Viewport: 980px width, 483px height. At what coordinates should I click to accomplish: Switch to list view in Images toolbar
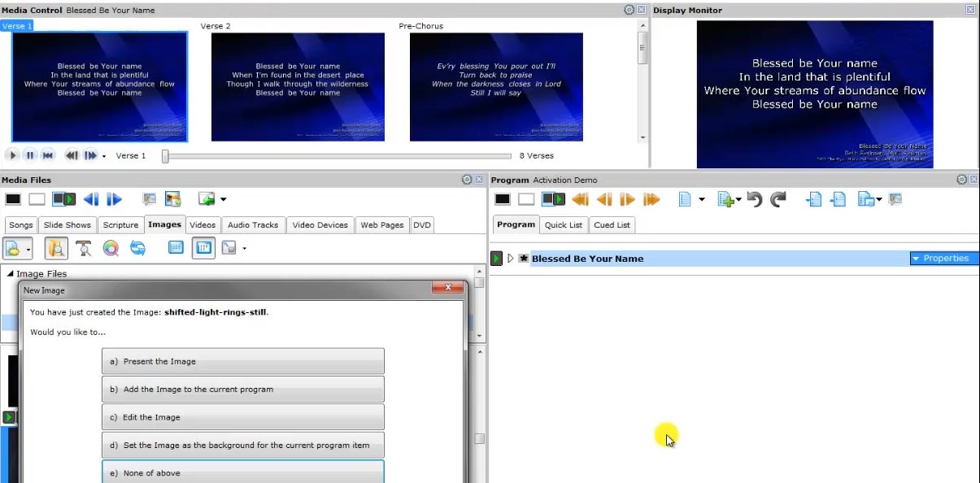tap(176, 249)
